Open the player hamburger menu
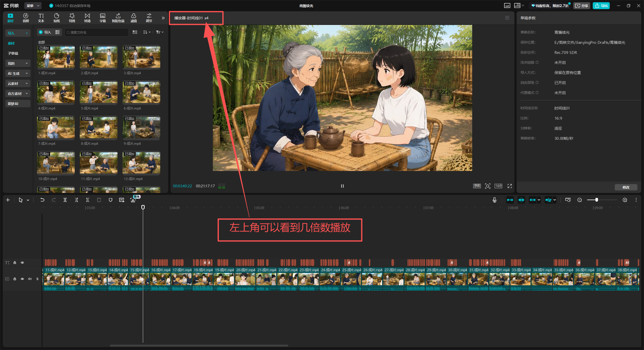644x350 pixels. (x=507, y=18)
